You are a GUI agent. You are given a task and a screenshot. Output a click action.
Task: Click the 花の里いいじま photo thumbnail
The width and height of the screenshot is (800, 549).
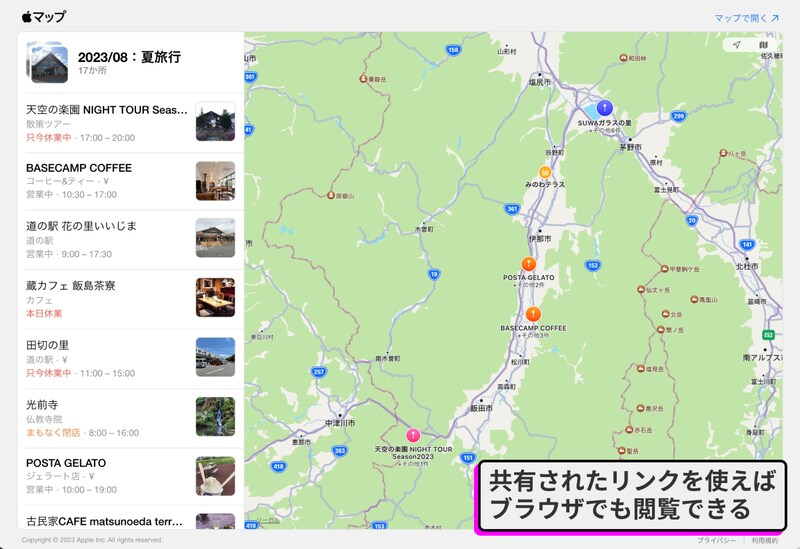pos(215,238)
